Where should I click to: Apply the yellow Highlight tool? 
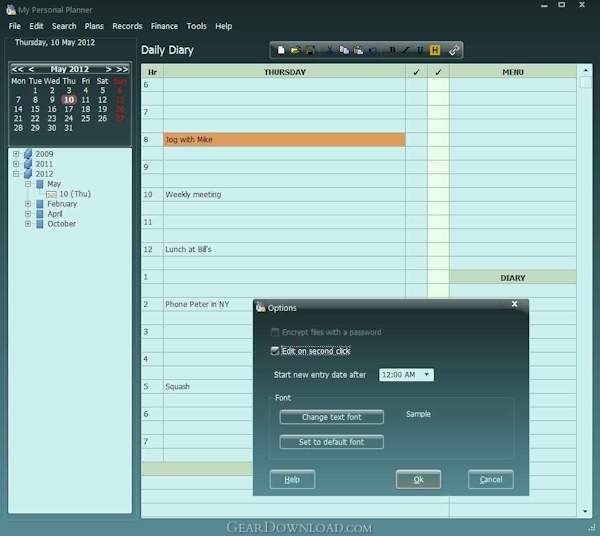click(x=435, y=50)
